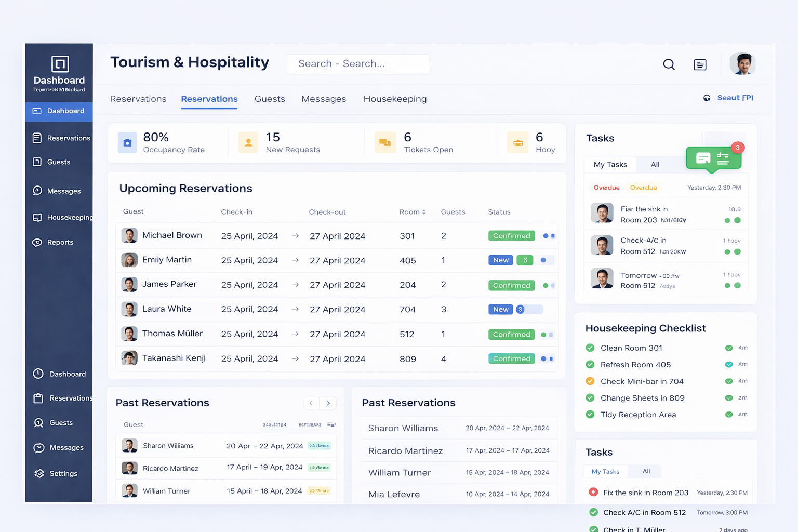Open search using the magnifier icon

669,64
